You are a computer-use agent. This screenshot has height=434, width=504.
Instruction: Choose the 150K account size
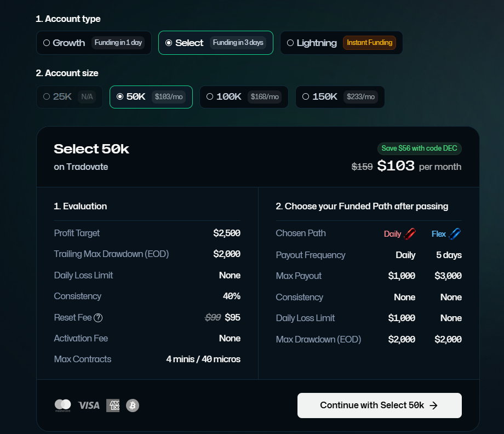340,96
